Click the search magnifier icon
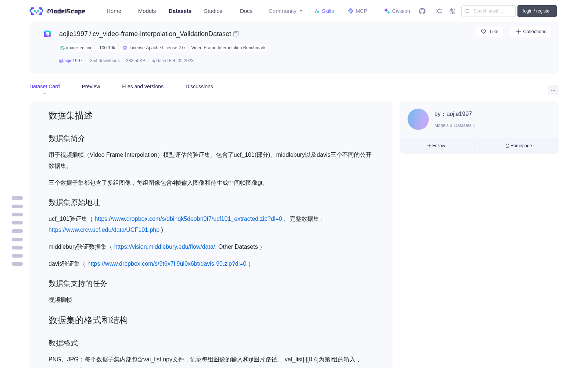This screenshot has height=368, width=588. (x=467, y=11)
